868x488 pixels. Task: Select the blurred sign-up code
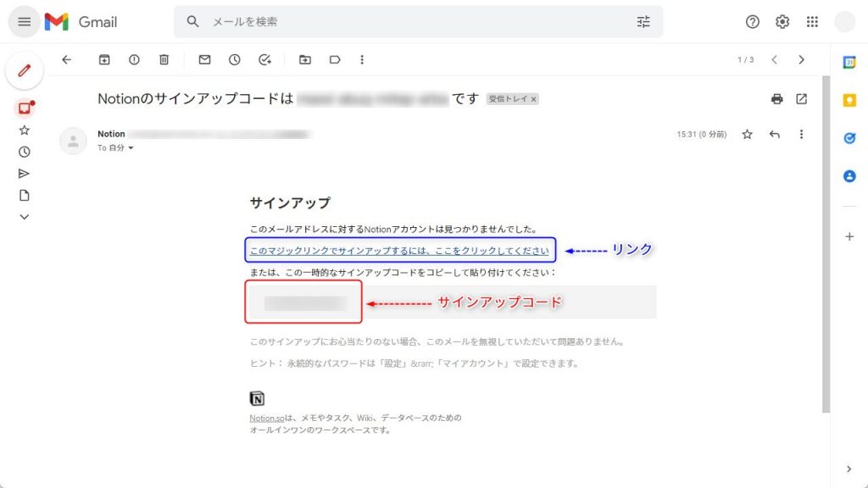[x=305, y=302]
